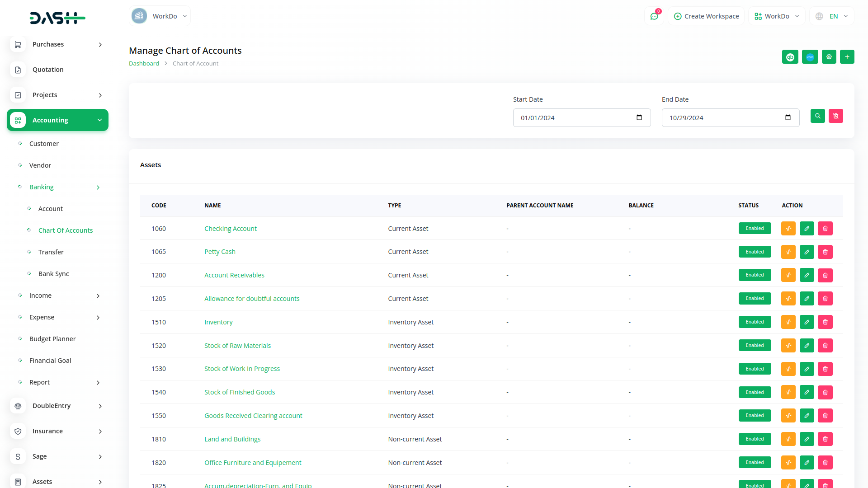Open the activity icon for Checking Account row
The height and width of the screenshot is (488, 868).
point(788,228)
